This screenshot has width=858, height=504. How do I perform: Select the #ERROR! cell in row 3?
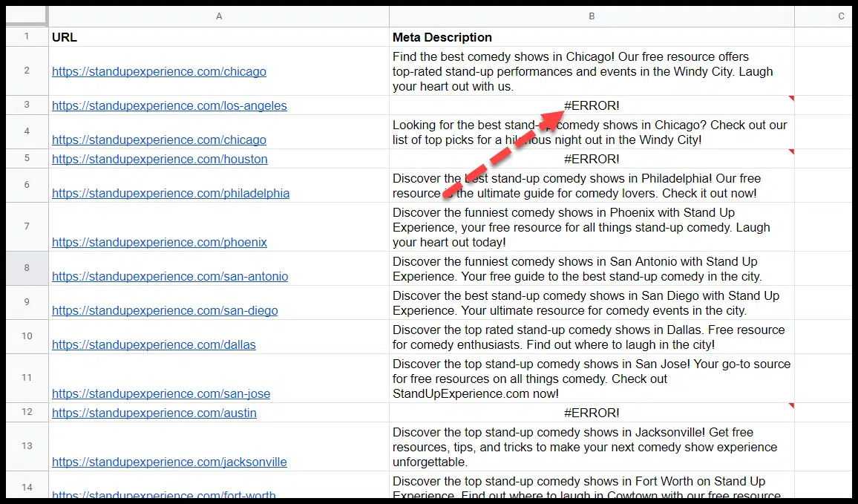click(x=592, y=105)
